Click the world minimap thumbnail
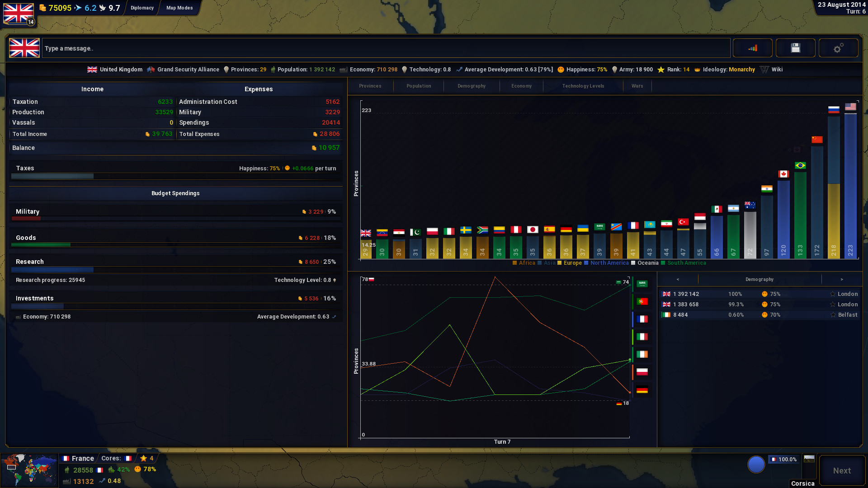 click(29, 470)
